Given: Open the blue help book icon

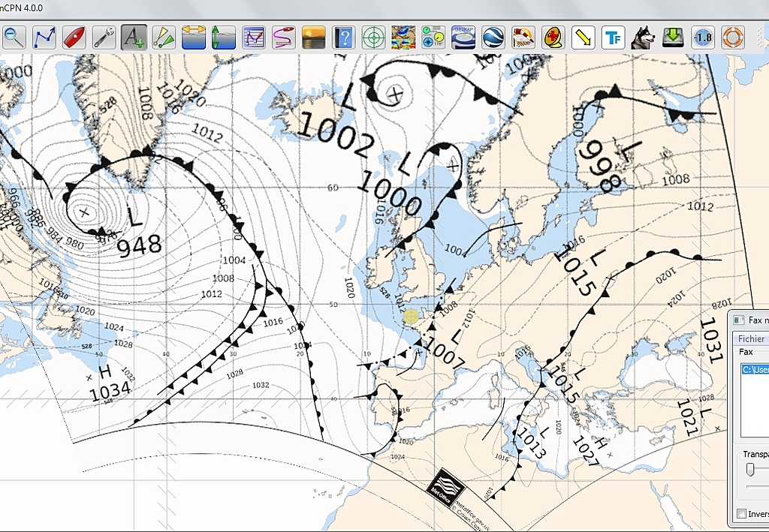Looking at the screenshot, I should pos(344,38).
